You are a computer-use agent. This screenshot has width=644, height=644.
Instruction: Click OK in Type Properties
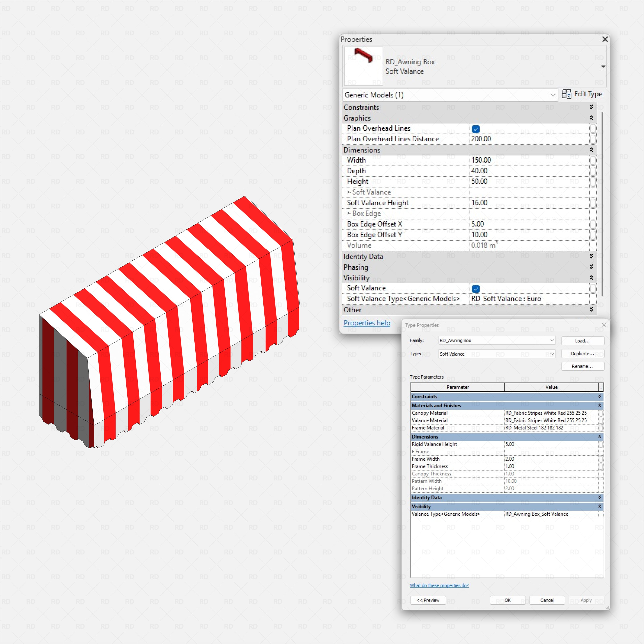(508, 600)
